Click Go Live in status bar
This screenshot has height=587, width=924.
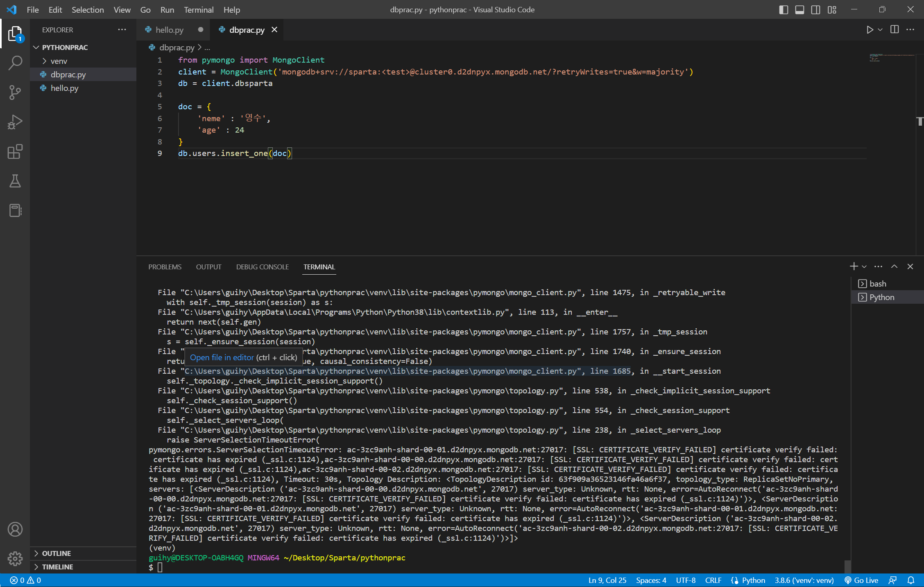[861, 580]
